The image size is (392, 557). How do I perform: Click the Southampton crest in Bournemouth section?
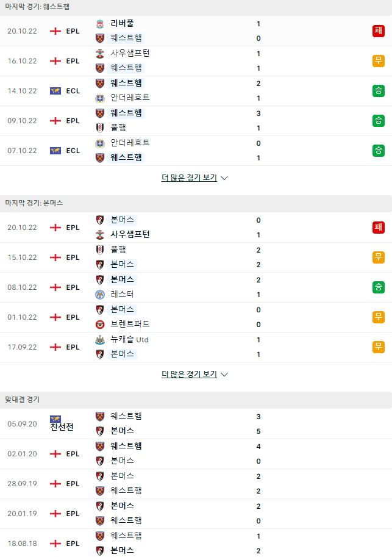click(x=100, y=235)
